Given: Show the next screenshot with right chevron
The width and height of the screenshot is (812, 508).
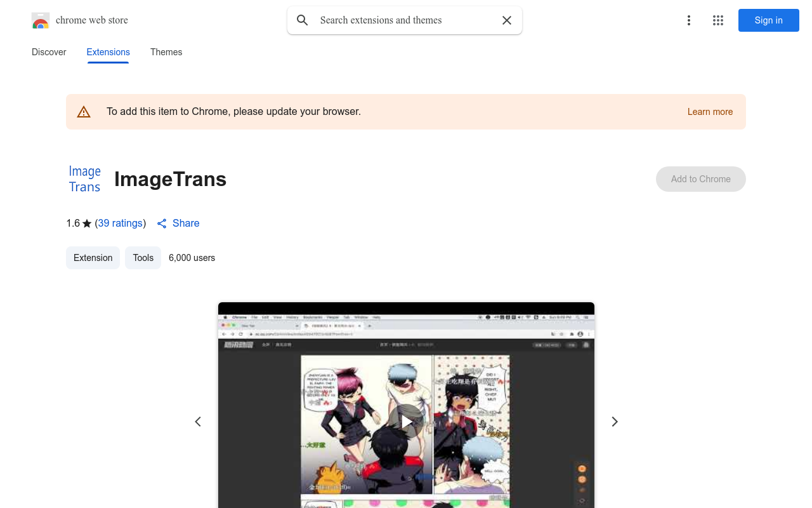Looking at the screenshot, I should coord(614,422).
